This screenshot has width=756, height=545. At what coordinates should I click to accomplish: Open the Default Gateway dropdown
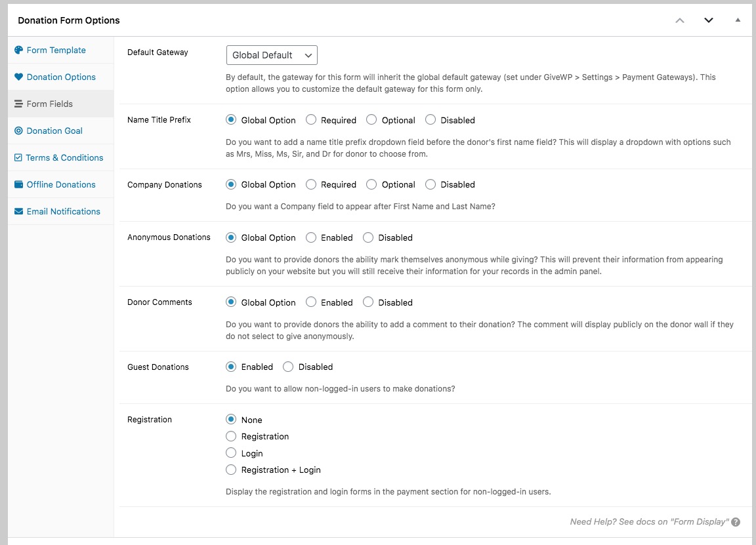click(x=272, y=55)
